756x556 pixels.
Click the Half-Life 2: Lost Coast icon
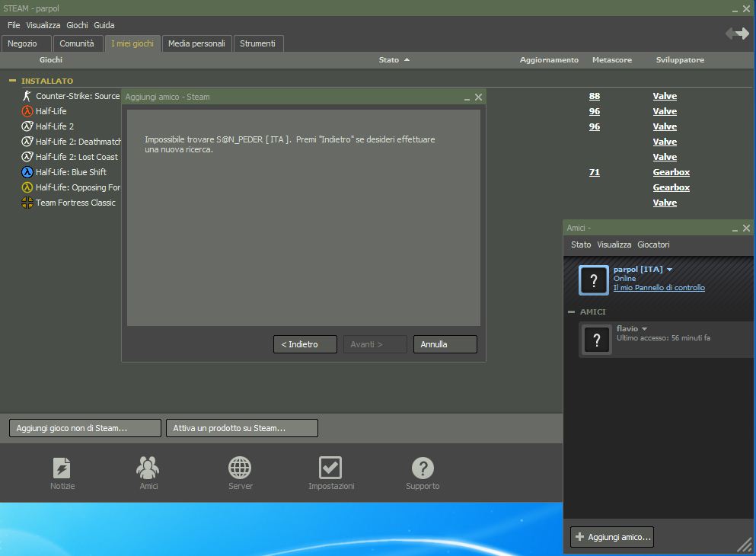[27, 157]
